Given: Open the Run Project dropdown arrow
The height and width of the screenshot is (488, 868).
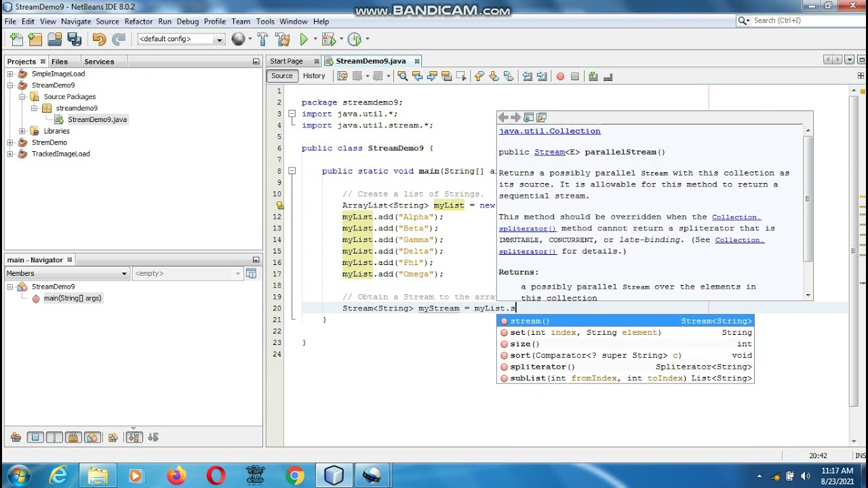Looking at the screenshot, I should pos(315,39).
